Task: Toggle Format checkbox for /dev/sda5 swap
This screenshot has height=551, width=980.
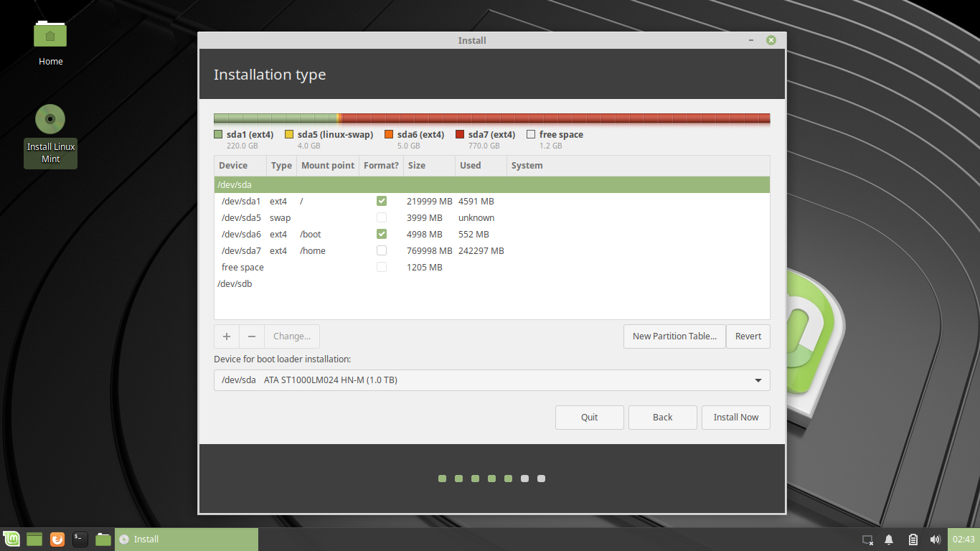Action: click(382, 218)
